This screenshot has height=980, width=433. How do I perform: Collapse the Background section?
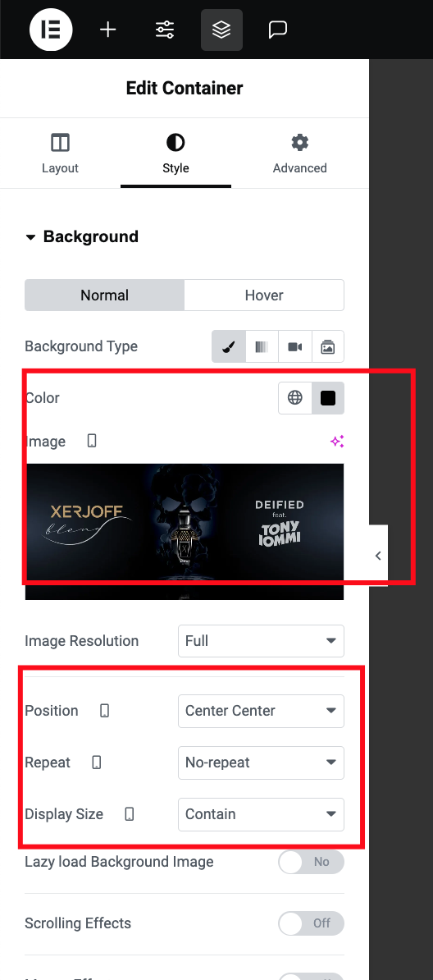pos(82,237)
